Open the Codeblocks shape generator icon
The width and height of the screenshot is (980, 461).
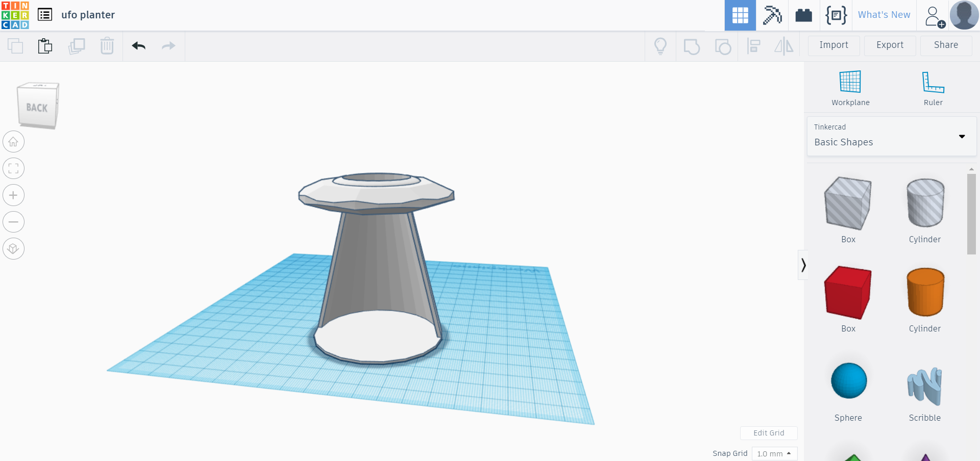836,15
